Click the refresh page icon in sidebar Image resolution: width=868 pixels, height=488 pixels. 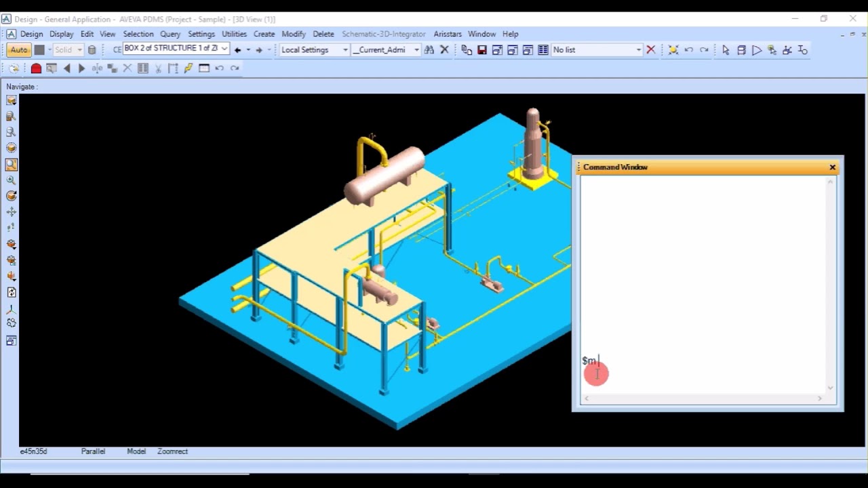(x=12, y=293)
